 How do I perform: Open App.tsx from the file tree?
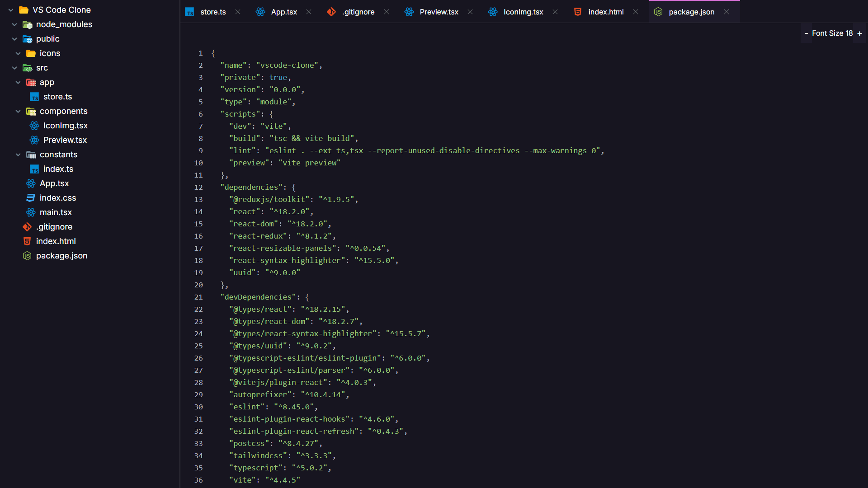pos(54,183)
